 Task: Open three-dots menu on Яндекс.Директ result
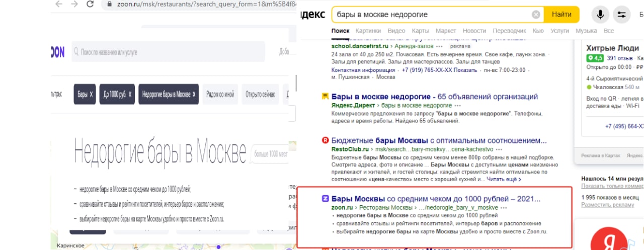(457, 106)
